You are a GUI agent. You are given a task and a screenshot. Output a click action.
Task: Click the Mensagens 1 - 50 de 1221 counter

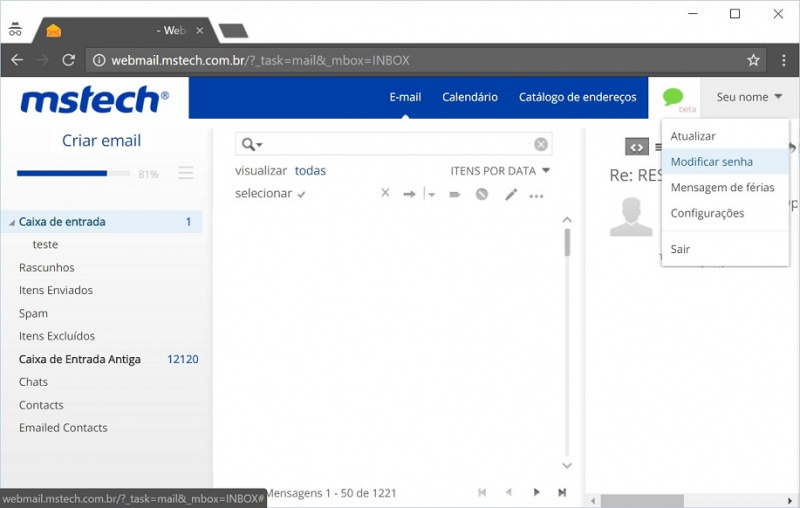click(331, 493)
